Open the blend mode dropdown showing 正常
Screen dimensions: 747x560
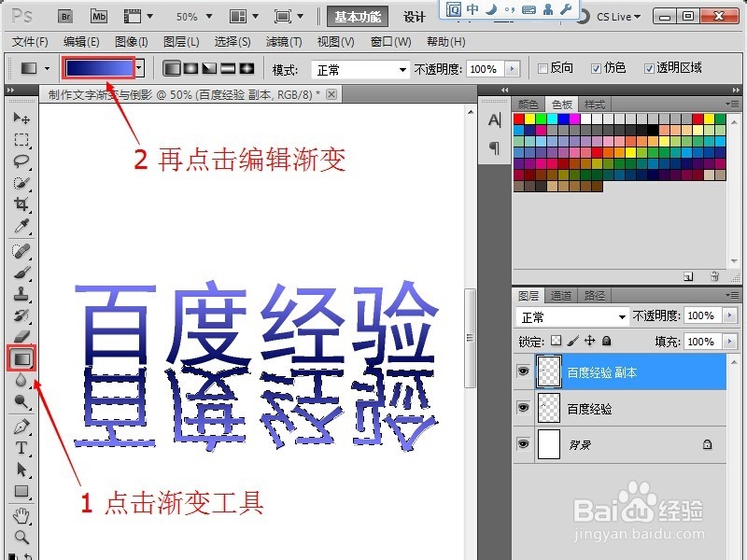pos(571,315)
